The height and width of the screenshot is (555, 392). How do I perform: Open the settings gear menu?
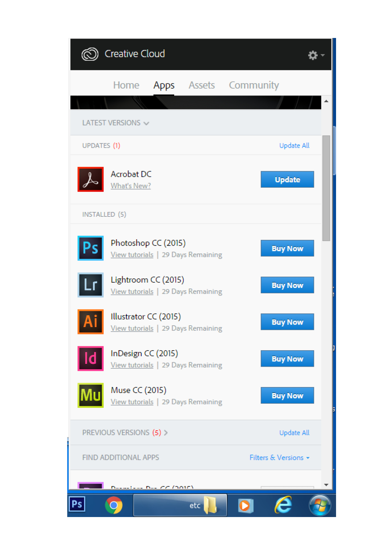316,55
